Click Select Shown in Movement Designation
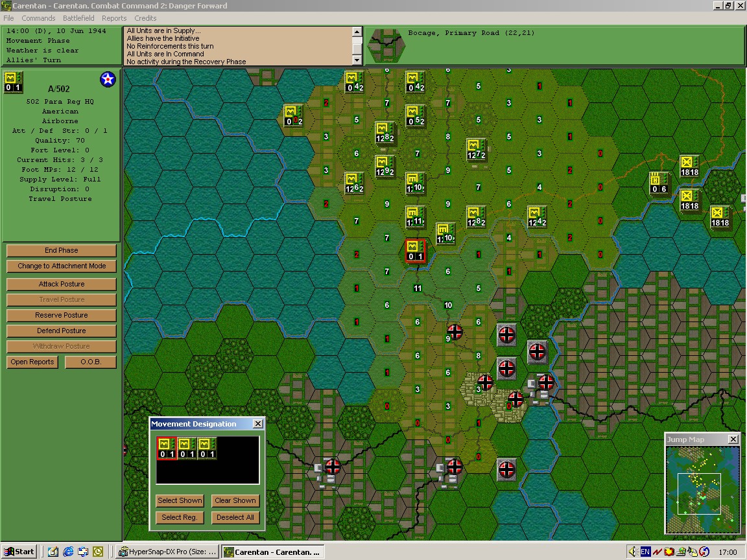Image resolution: width=747 pixels, height=560 pixels. (x=180, y=500)
